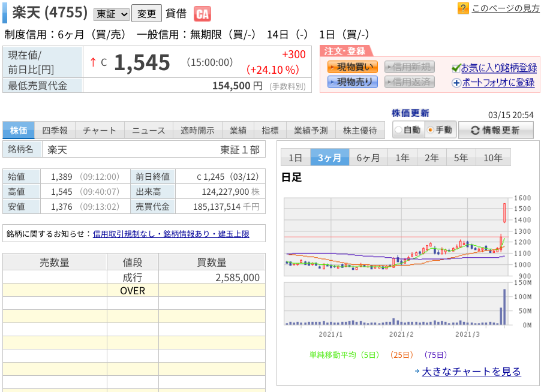Click the 03/15 20:54 update timestamp
547x392 pixels.
(511, 115)
